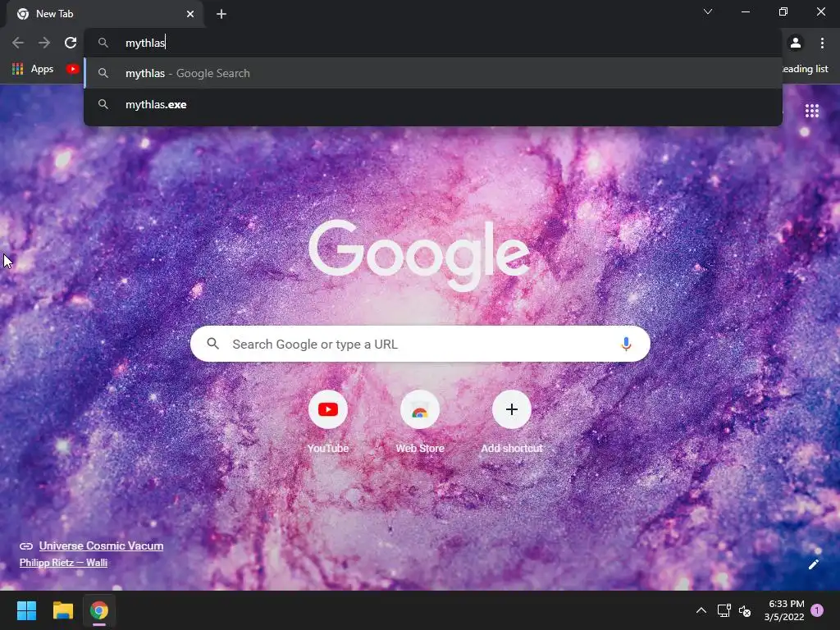Open the network status tray icon

point(724,610)
